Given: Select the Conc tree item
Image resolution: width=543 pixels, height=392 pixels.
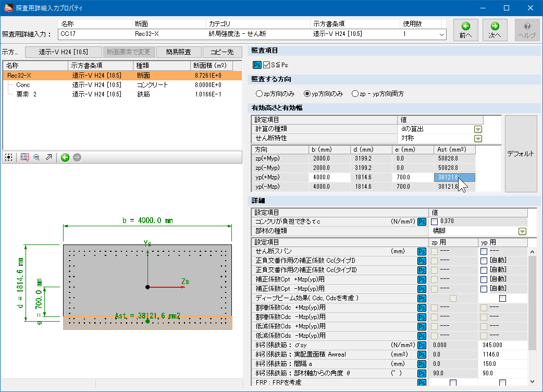Looking at the screenshot, I should click(x=23, y=85).
